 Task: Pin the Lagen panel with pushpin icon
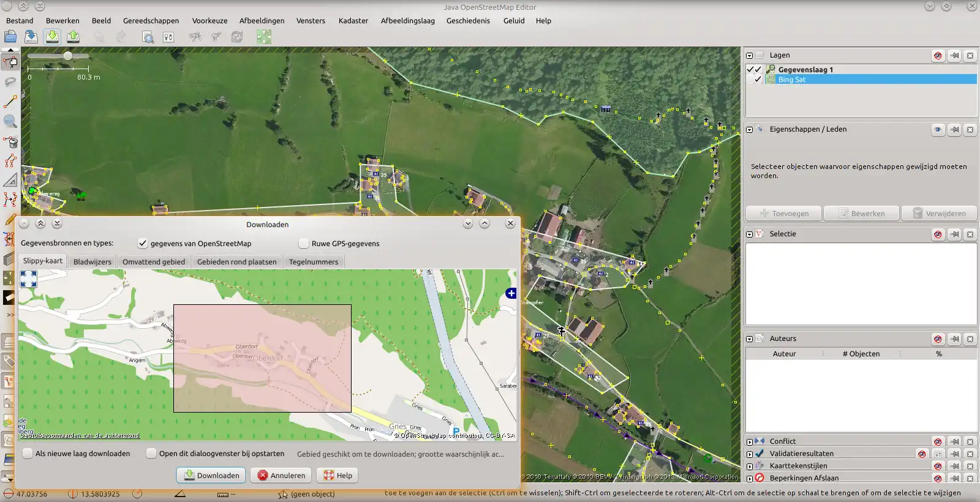(x=954, y=56)
